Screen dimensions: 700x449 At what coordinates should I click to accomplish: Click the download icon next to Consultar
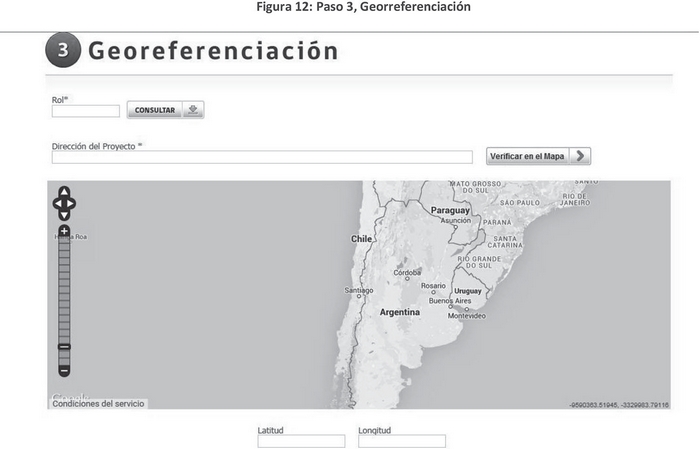[x=193, y=110]
